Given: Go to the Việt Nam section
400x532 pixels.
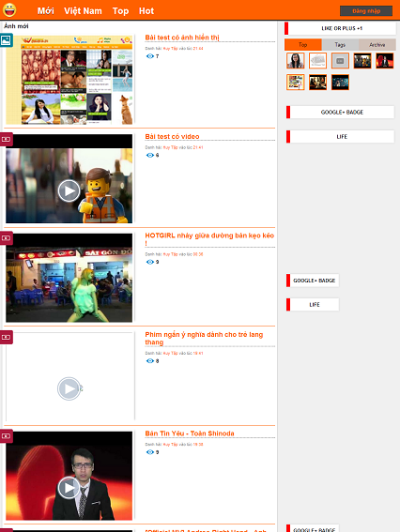Looking at the screenshot, I should [x=83, y=11].
